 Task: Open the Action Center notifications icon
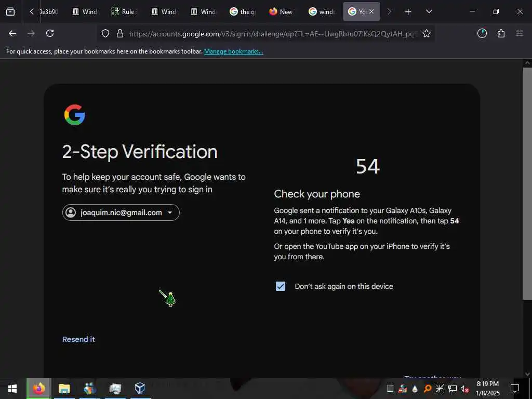(515, 388)
